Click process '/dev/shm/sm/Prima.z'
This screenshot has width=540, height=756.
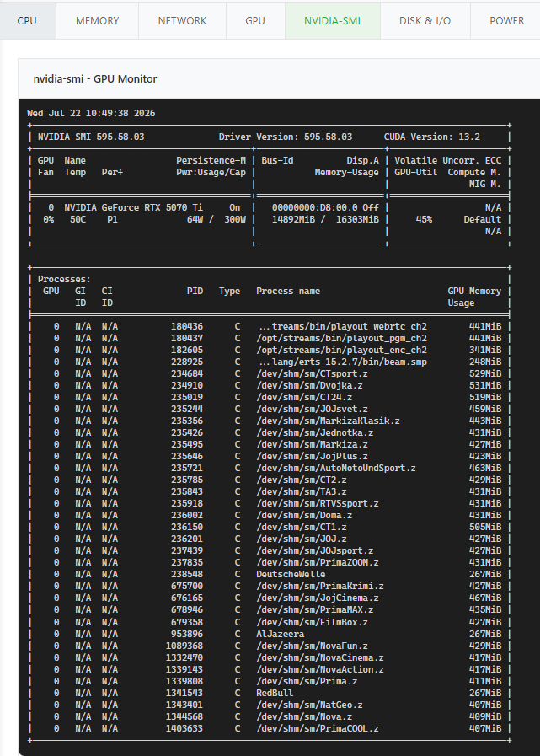point(307,681)
